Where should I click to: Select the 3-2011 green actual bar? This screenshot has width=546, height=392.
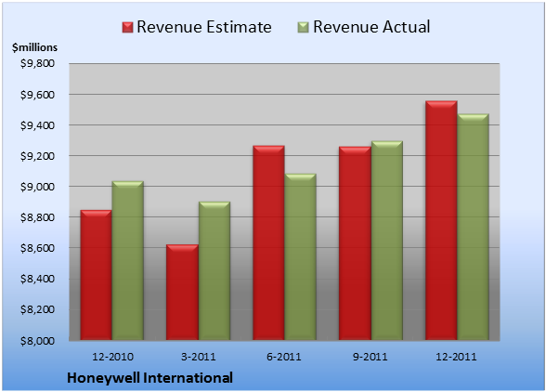click(214, 270)
